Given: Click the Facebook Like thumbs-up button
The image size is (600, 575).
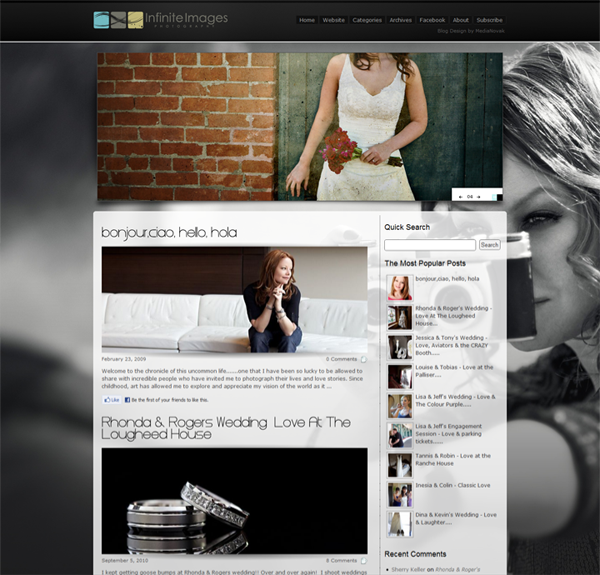Looking at the screenshot, I should coord(112,400).
